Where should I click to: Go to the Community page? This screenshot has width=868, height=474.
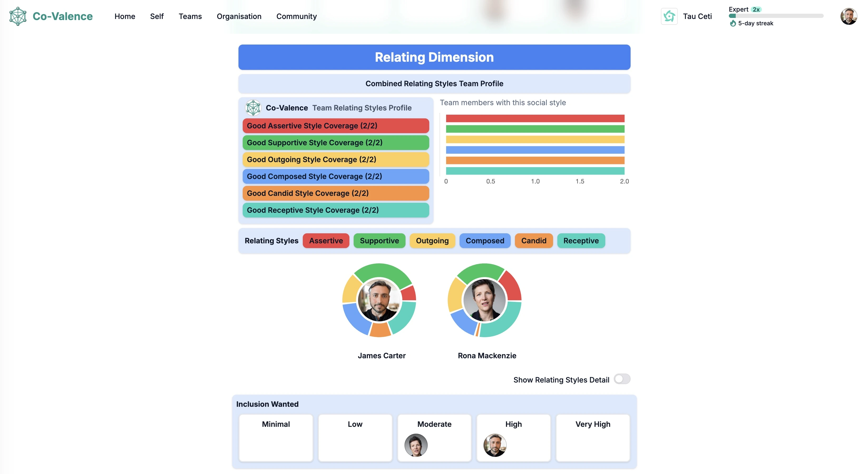click(x=296, y=16)
